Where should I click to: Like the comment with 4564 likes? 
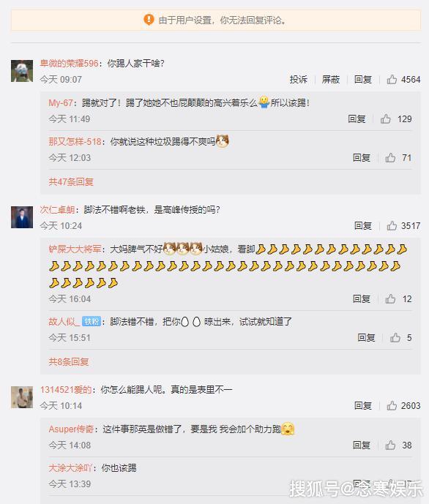pos(392,80)
